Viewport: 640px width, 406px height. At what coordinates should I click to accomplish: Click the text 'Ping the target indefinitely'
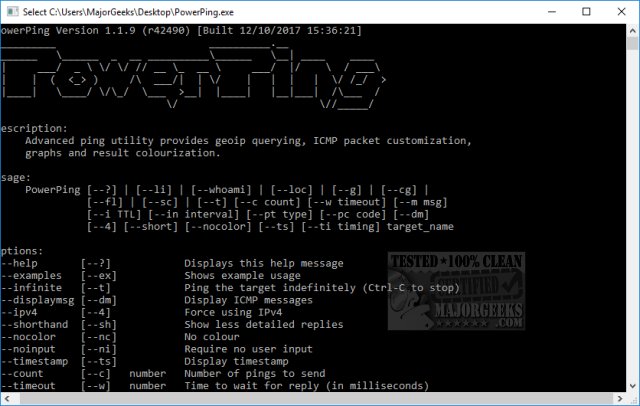(270, 288)
